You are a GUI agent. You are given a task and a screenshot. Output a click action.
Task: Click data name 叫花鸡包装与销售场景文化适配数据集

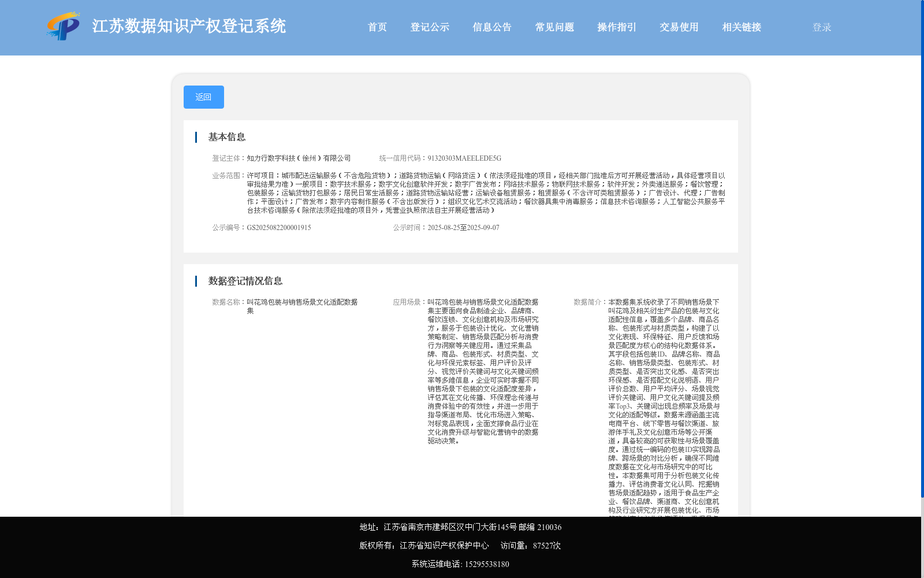coord(302,306)
